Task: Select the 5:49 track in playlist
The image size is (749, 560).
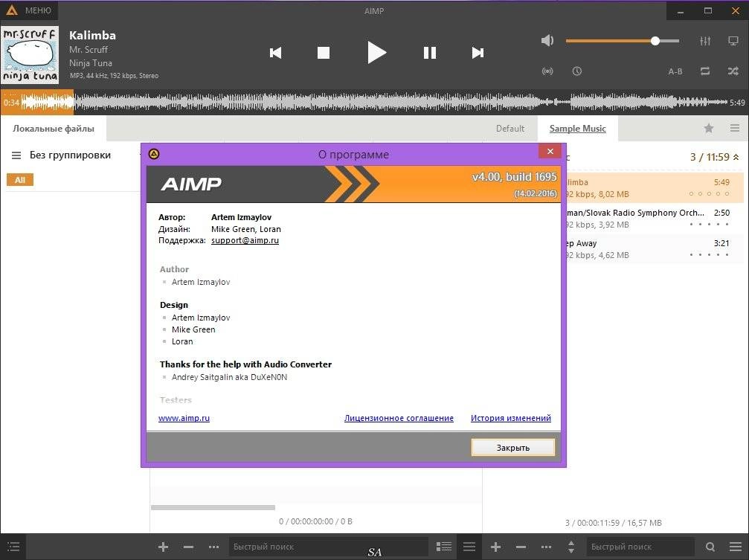Action: 655,187
